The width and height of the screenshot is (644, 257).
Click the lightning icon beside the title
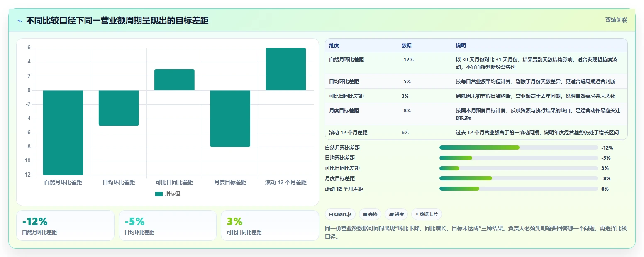coord(20,21)
